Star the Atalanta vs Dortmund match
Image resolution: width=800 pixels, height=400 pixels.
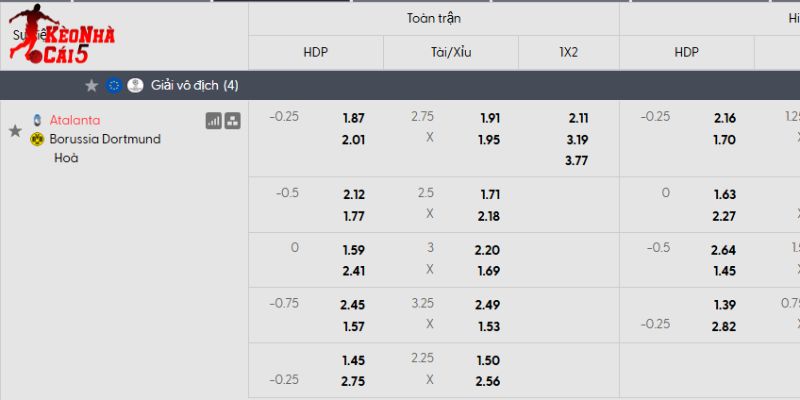(15, 131)
